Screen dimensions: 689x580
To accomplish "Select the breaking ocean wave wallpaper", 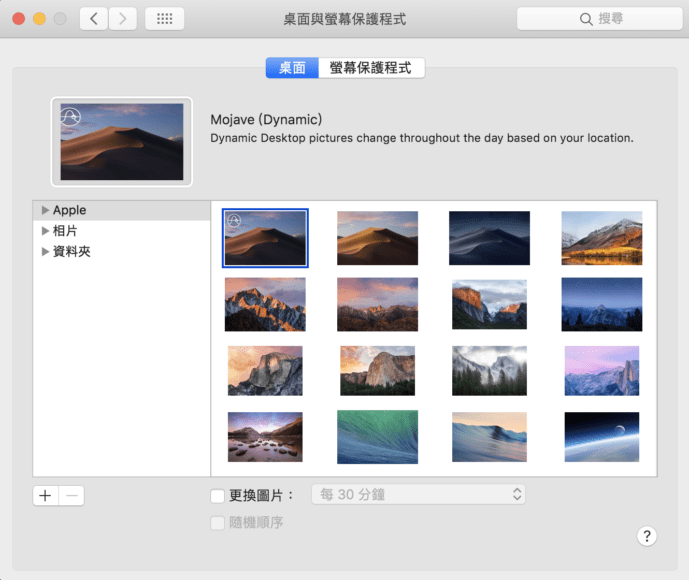I will (489, 437).
